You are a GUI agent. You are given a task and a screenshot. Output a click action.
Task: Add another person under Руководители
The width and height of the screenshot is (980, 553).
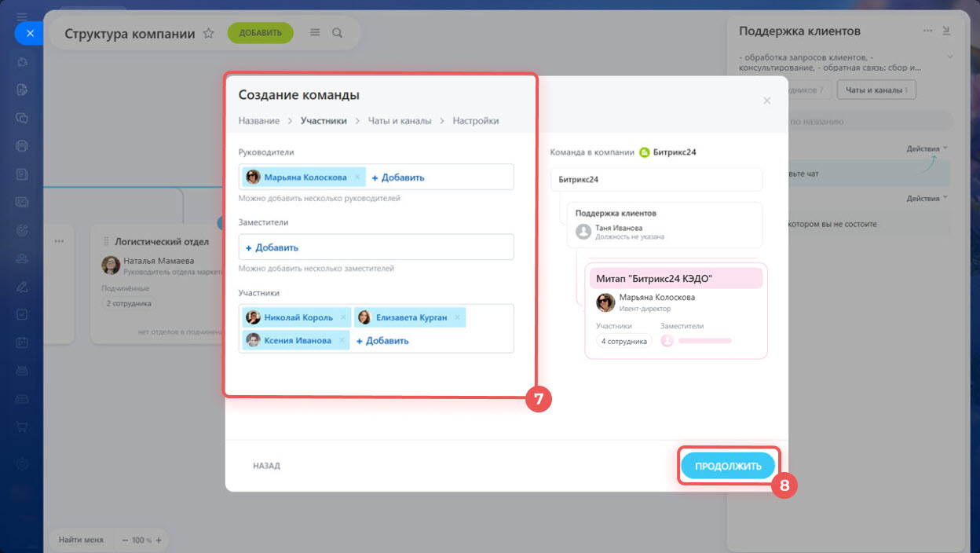point(398,178)
